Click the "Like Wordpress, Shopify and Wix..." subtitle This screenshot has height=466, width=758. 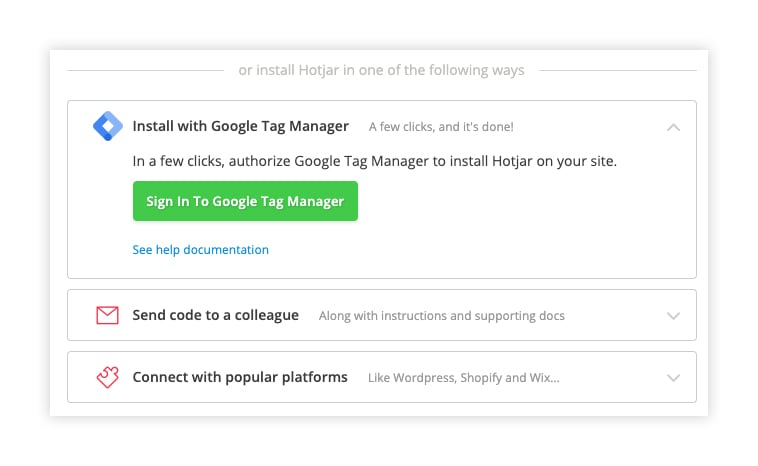pyautogui.click(x=464, y=378)
